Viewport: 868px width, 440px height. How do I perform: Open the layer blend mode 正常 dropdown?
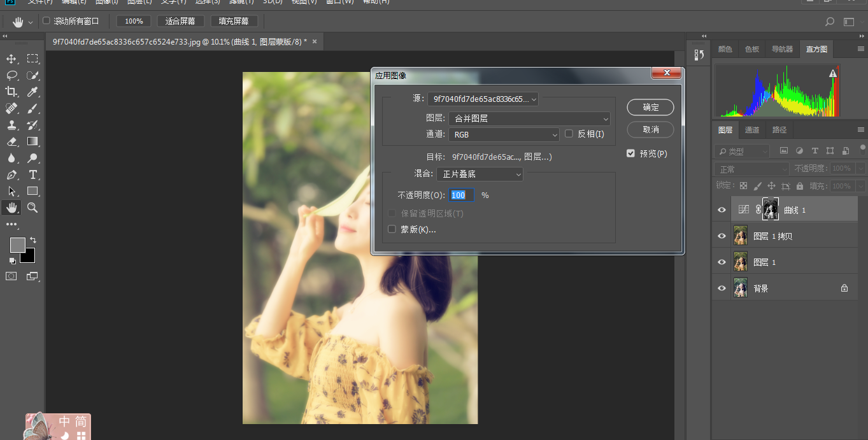click(x=751, y=169)
